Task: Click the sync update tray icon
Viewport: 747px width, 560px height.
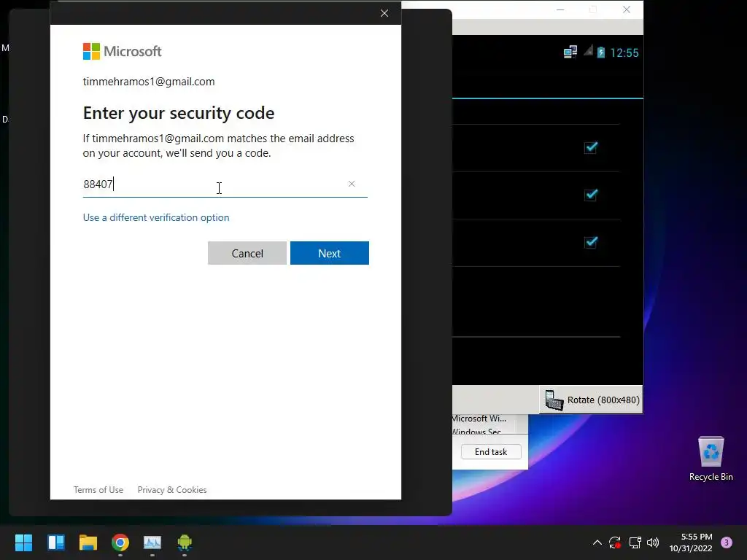Action: click(614, 542)
